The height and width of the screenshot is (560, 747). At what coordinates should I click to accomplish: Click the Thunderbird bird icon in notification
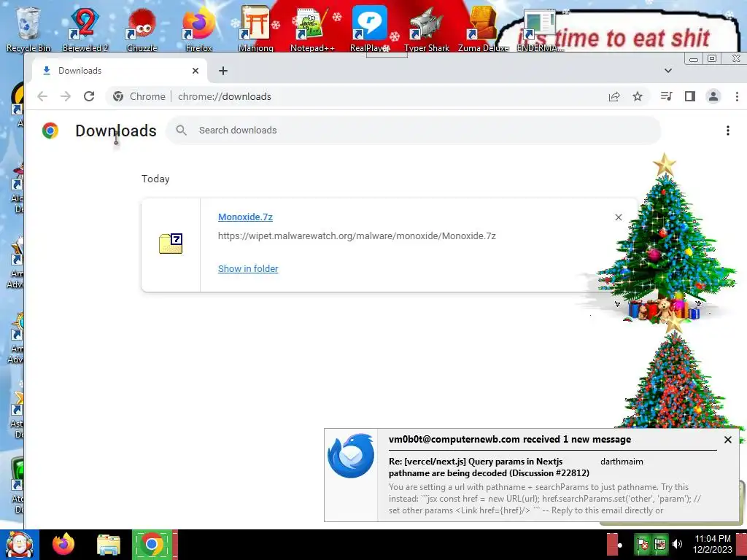[x=351, y=456]
